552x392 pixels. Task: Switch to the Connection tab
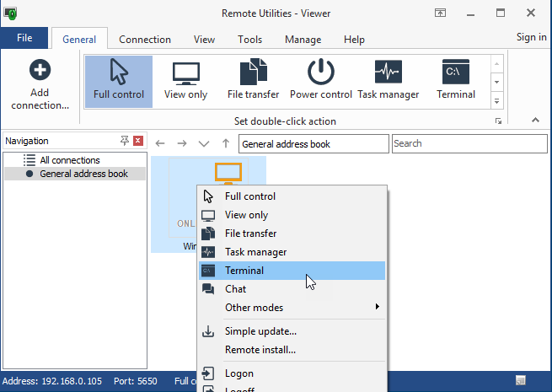(145, 39)
